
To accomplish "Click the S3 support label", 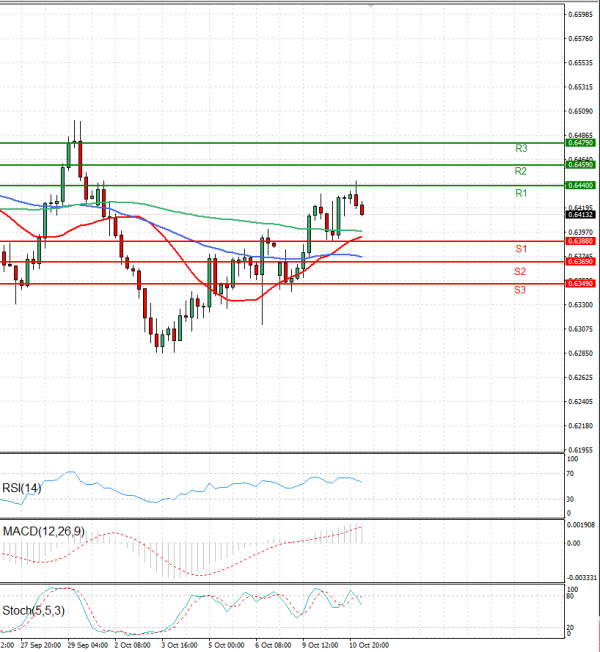I will [x=520, y=290].
